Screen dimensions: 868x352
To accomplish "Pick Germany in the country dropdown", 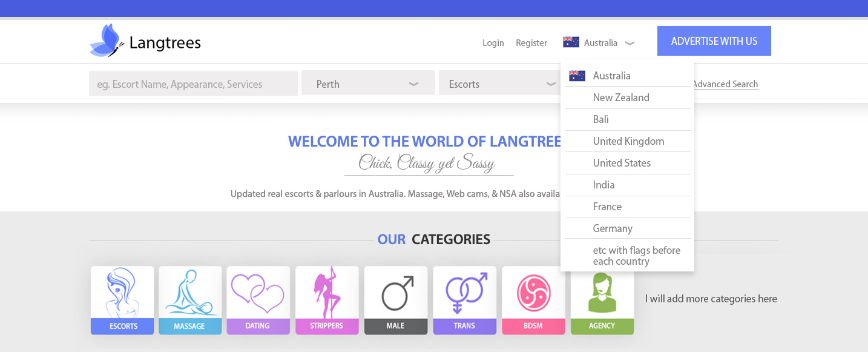I will [613, 228].
